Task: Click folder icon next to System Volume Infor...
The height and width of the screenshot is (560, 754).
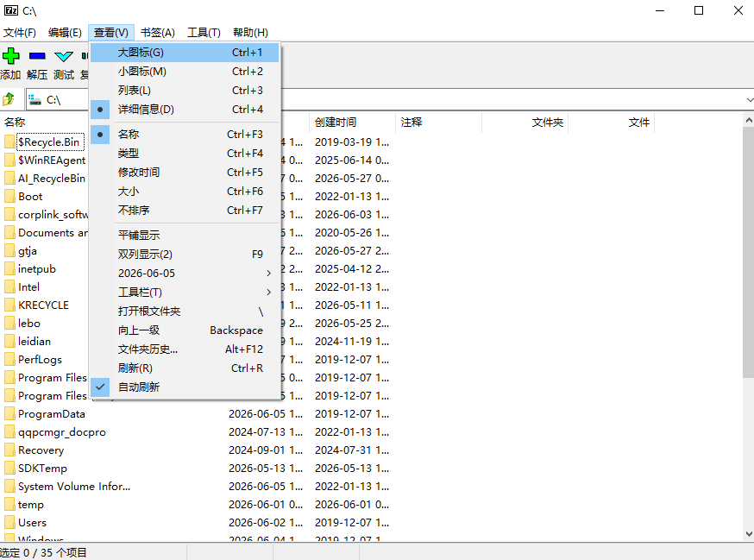Action: (9, 487)
